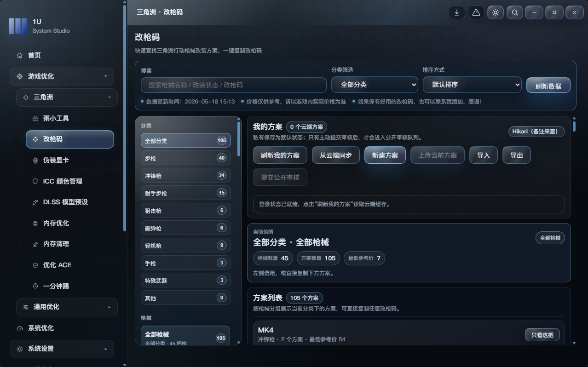Focus the 搜索枪械名称 search field
The height and width of the screenshot is (367, 588).
click(234, 85)
